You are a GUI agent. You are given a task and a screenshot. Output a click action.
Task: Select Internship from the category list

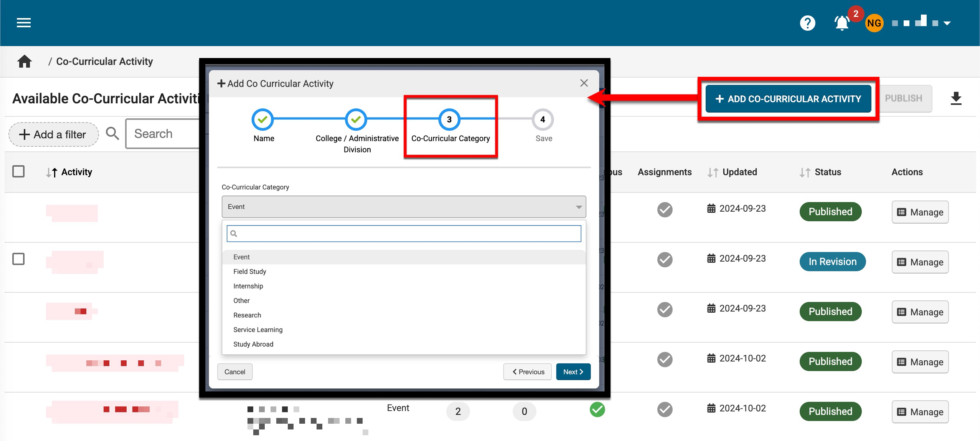248,286
